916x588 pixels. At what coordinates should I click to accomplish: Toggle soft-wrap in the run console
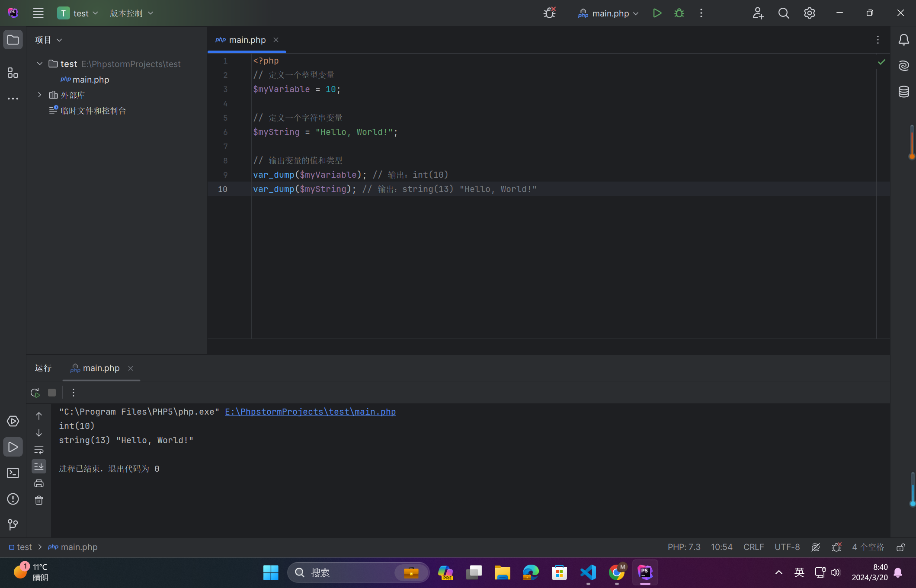(x=39, y=450)
